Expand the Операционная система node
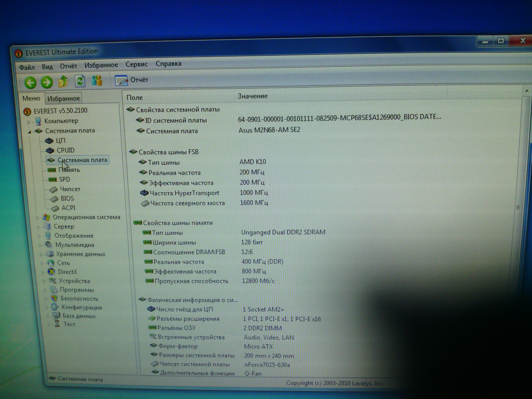532x399 pixels. point(37,218)
